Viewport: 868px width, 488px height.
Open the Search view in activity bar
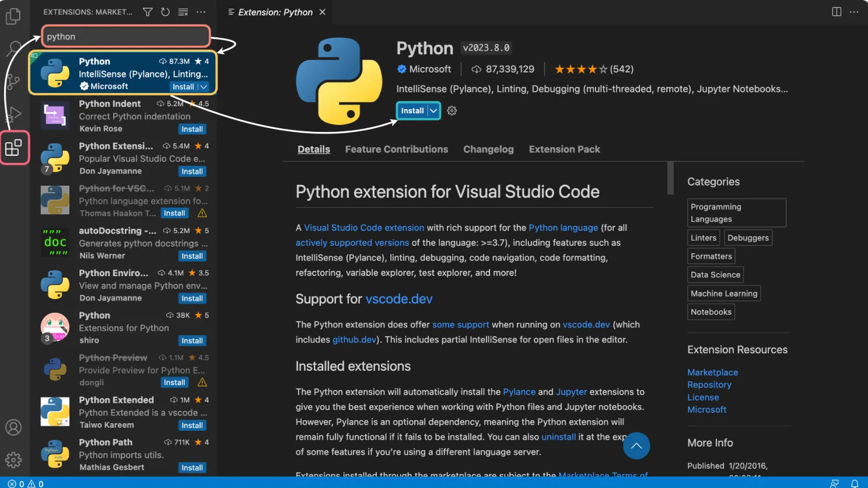pos(13,49)
